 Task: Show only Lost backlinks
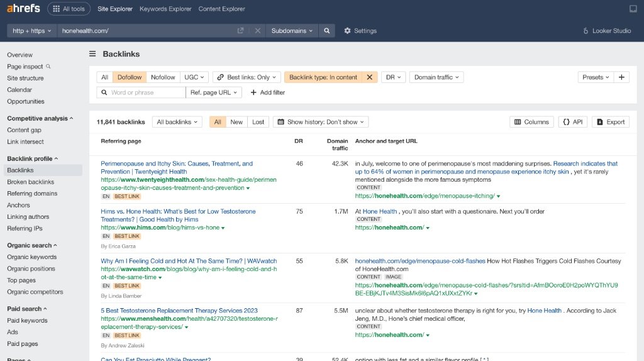(258, 122)
